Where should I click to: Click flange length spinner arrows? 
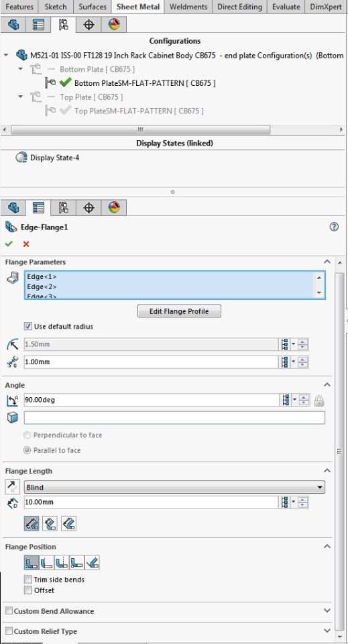[x=303, y=502]
